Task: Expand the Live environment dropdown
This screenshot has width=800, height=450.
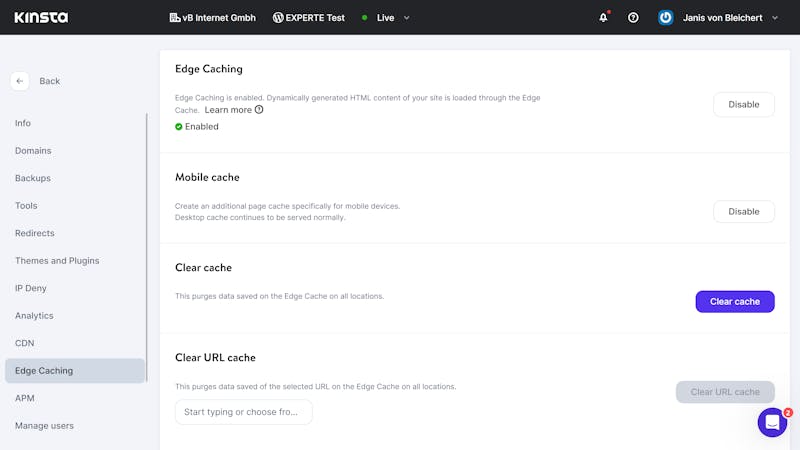Action: pyautogui.click(x=407, y=18)
